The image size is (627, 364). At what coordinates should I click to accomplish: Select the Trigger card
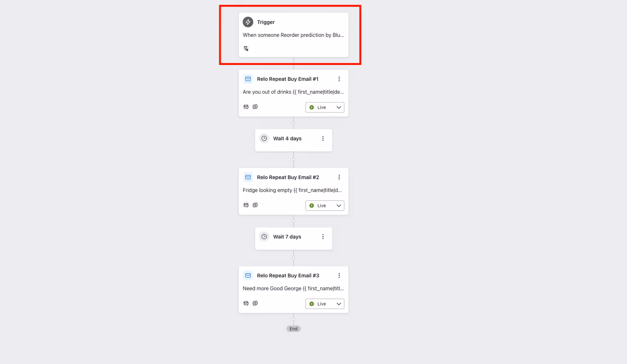(294, 35)
